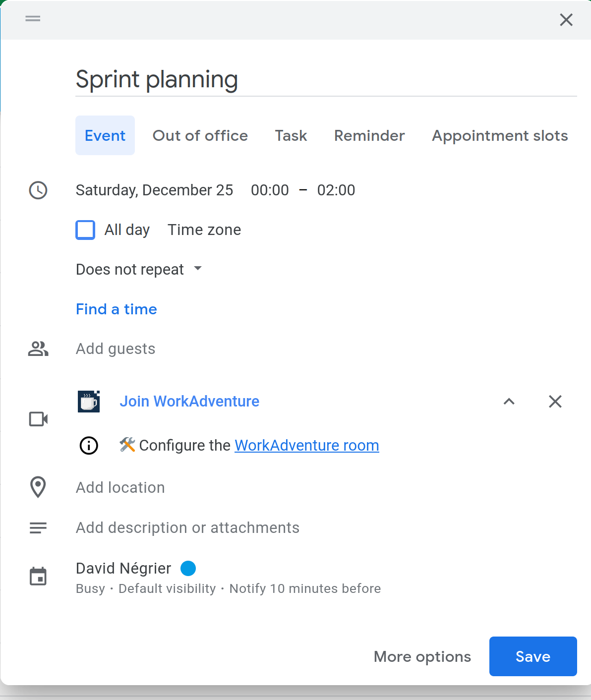Switch to the Task tab

coord(291,135)
